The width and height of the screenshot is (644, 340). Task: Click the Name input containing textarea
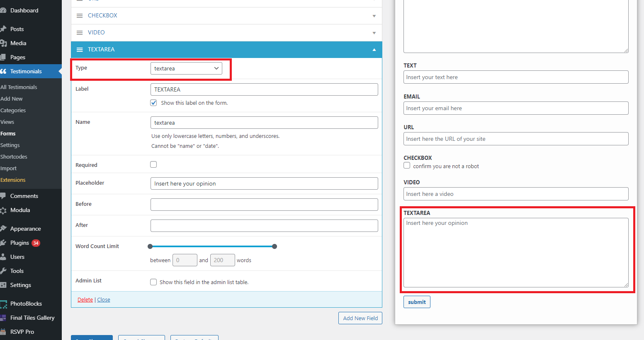264,123
